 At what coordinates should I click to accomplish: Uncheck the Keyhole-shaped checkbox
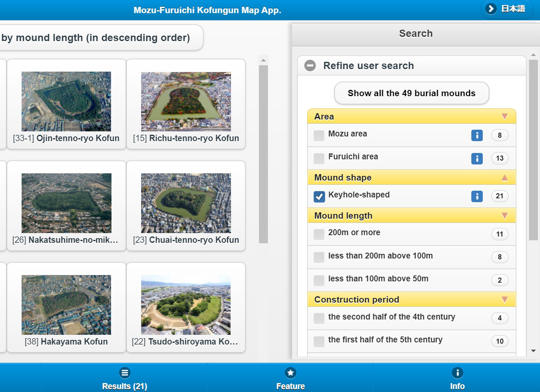(319, 197)
